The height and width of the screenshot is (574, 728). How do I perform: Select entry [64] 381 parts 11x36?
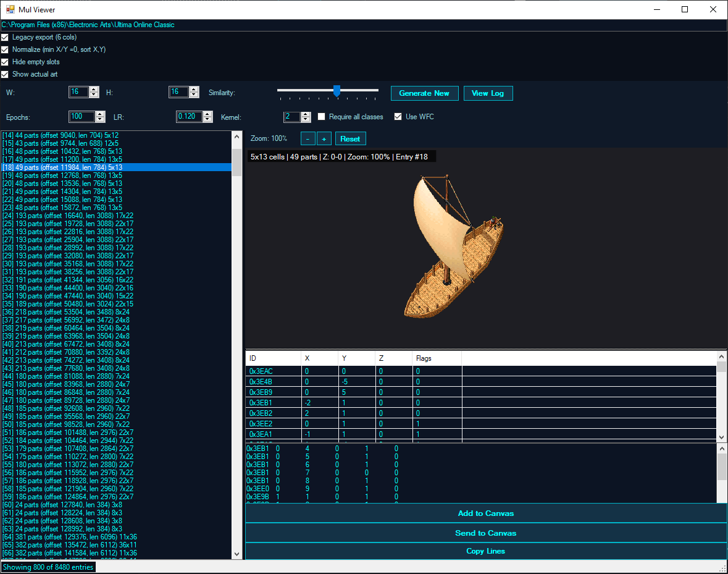pyautogui.click(x=116, y=537)
